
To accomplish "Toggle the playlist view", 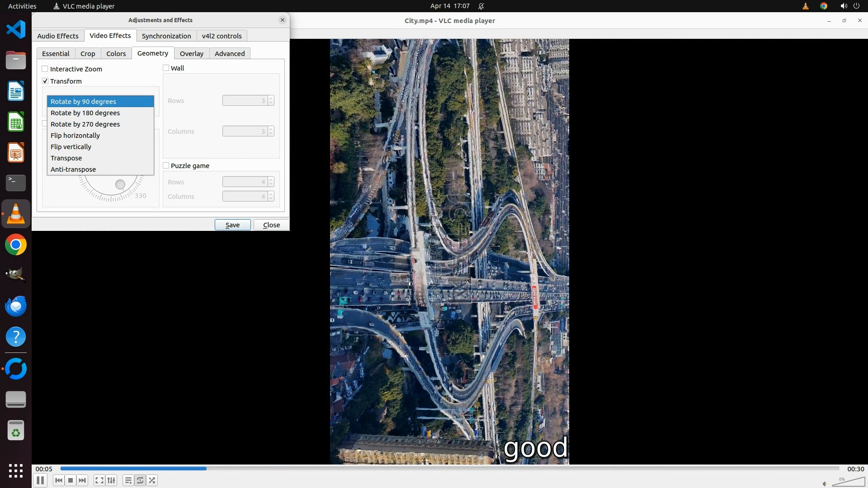I will (x=128, y=480).
